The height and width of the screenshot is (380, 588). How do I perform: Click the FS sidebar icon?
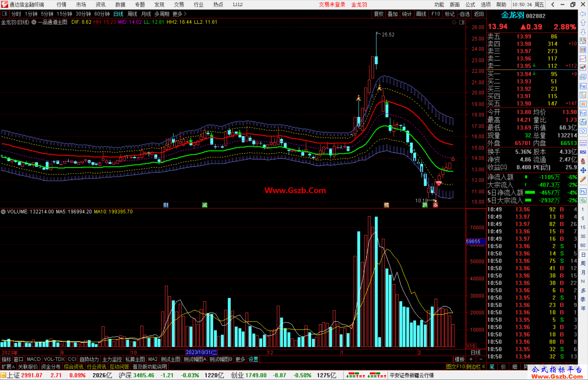coord(583,191)
